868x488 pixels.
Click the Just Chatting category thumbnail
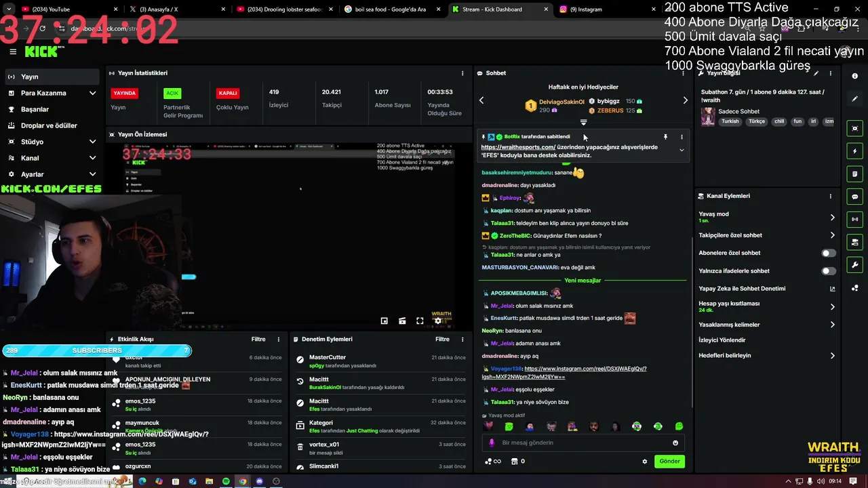click(708, 117)
